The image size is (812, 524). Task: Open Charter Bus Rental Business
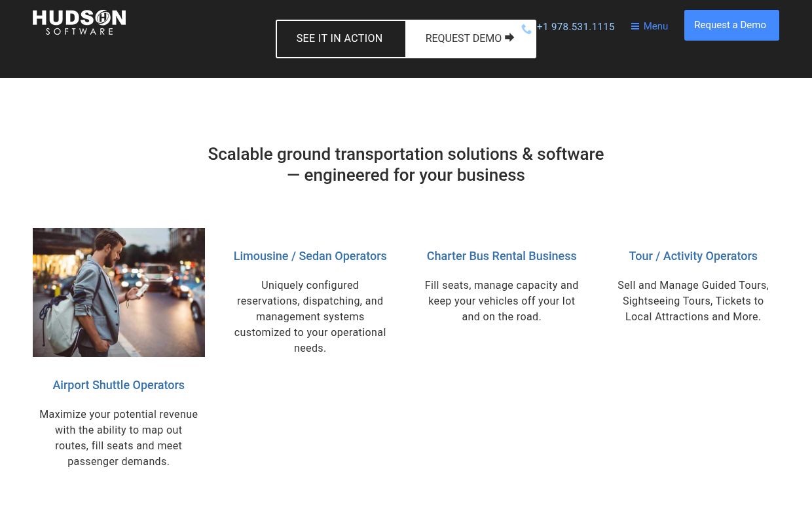point(502,255)
